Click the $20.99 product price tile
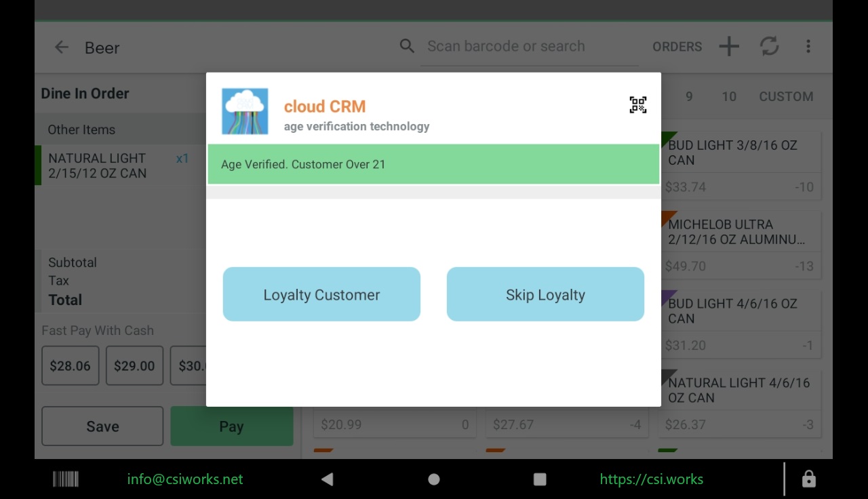This screenshot has height=499, width=868. click(394, 424)
